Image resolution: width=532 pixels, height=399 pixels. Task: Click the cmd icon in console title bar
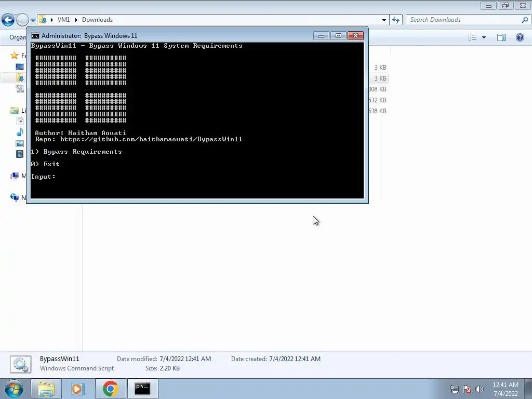pos(35,36)
